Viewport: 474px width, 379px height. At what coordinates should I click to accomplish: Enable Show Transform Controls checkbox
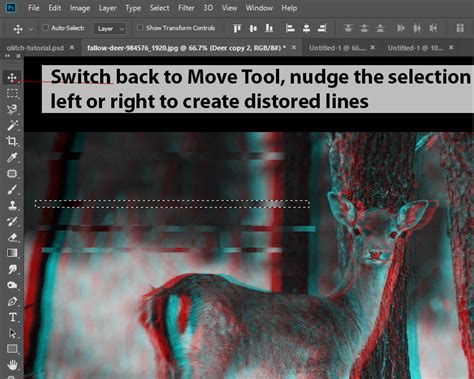coord(140,28)
